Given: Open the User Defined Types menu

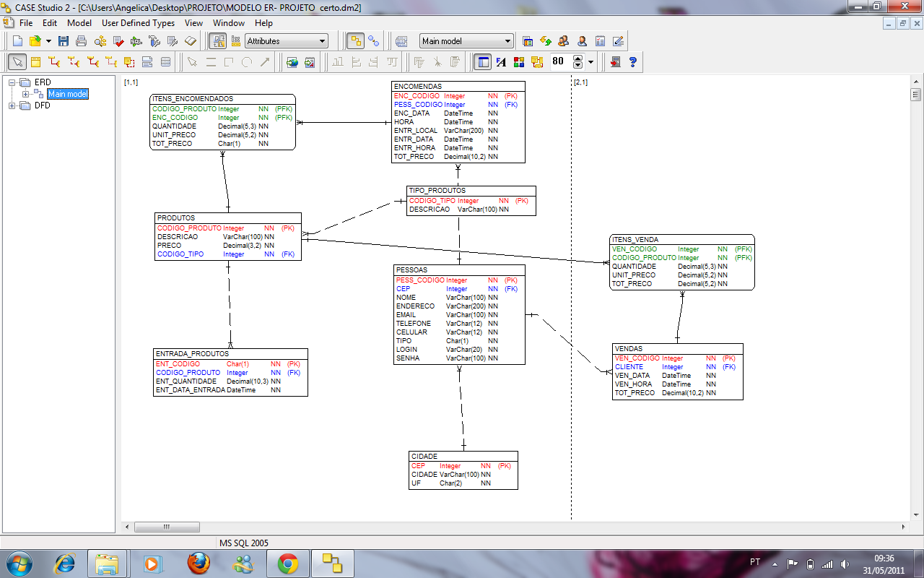Looking at the screenshot, I should [138, 22].
